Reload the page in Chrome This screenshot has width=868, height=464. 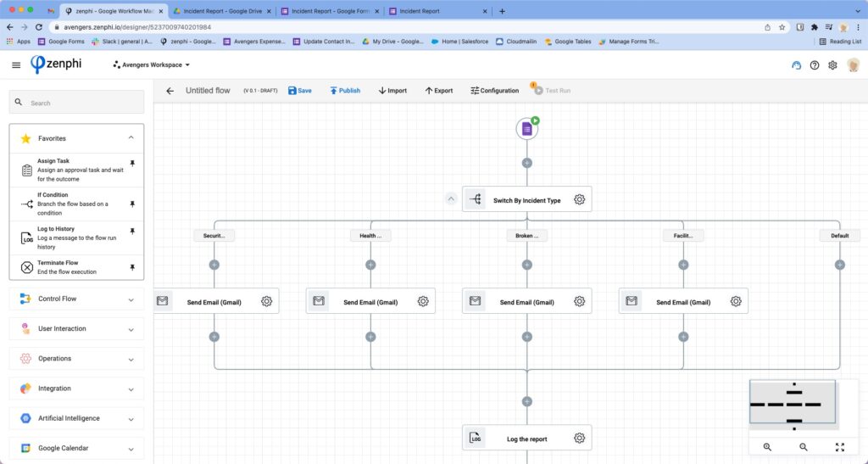tap(39, 27)
